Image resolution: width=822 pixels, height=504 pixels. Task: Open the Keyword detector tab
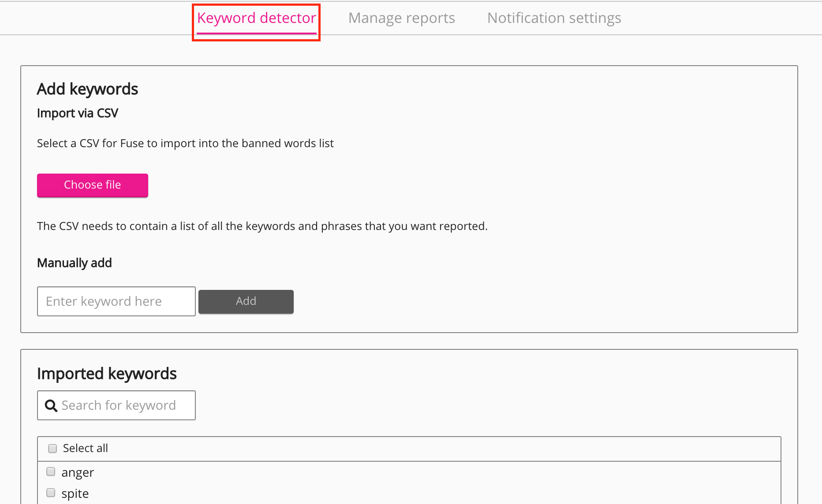pos(256,18)
